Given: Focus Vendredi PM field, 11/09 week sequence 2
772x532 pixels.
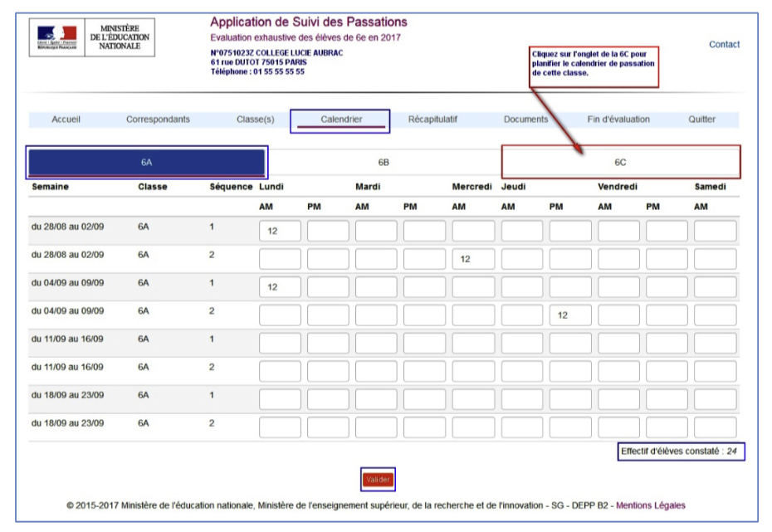Looking at the screenshot, I should (x=667, y=371).
